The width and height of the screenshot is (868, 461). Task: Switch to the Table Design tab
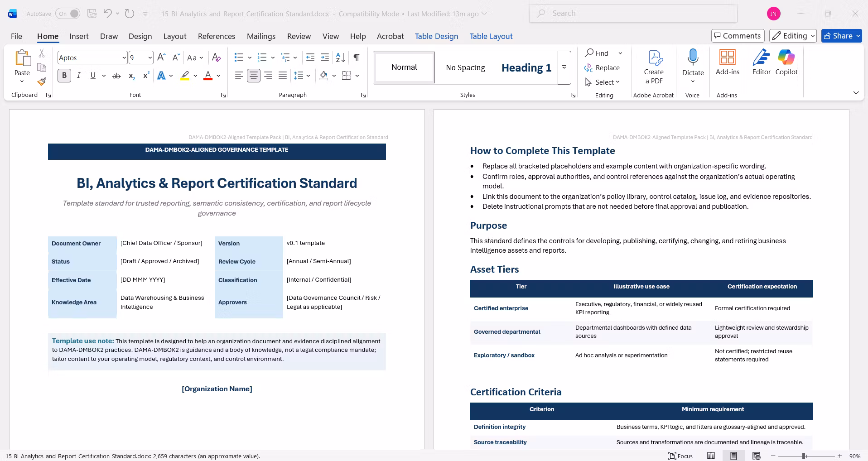coord(436,36)
